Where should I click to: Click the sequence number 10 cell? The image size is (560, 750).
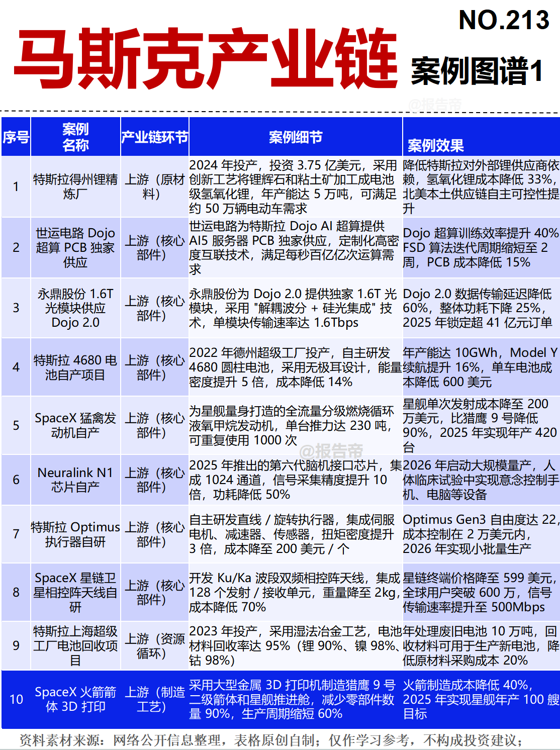click(16, 699)
